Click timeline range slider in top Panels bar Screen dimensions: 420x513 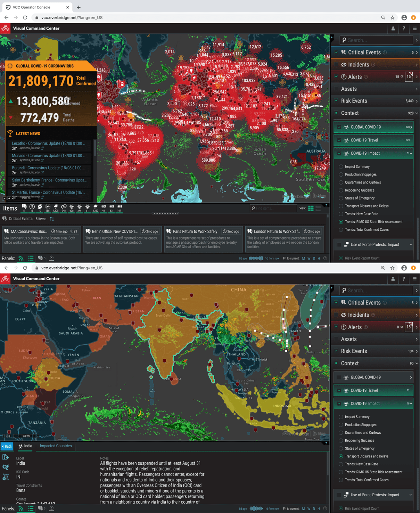[256, 258]
